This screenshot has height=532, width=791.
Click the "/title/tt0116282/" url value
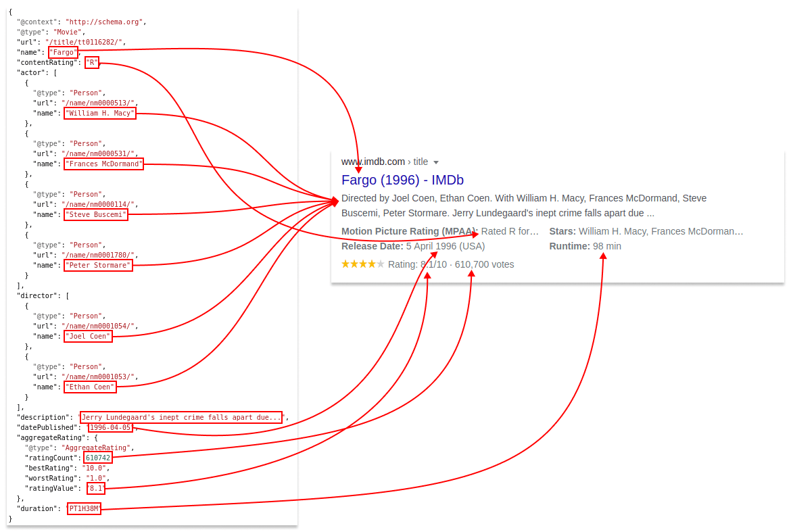(84, 43)
